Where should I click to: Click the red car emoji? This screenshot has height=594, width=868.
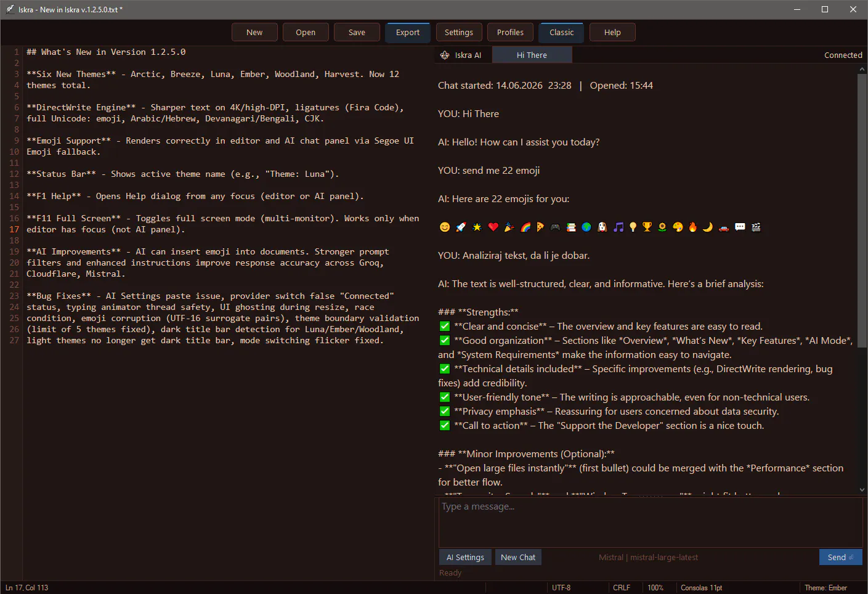click(724, 227)
